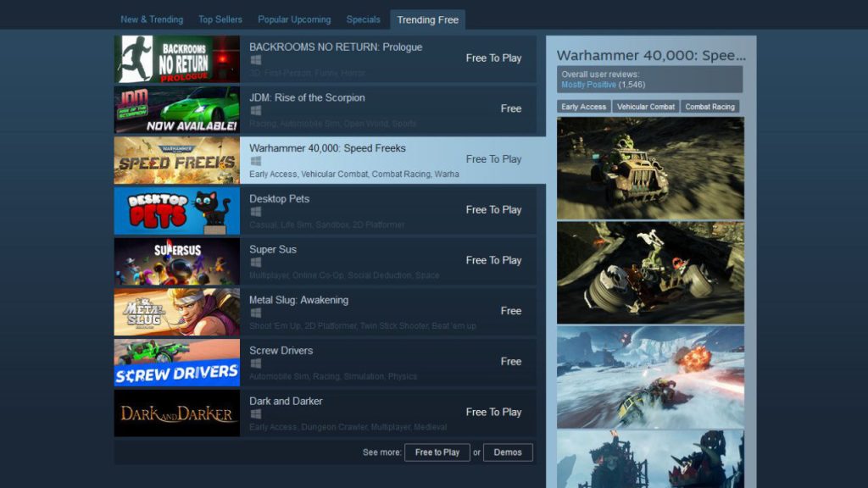Select 'Metal Slug: Awakening' title text
This screenshot has width=868, height=488.
298,300
